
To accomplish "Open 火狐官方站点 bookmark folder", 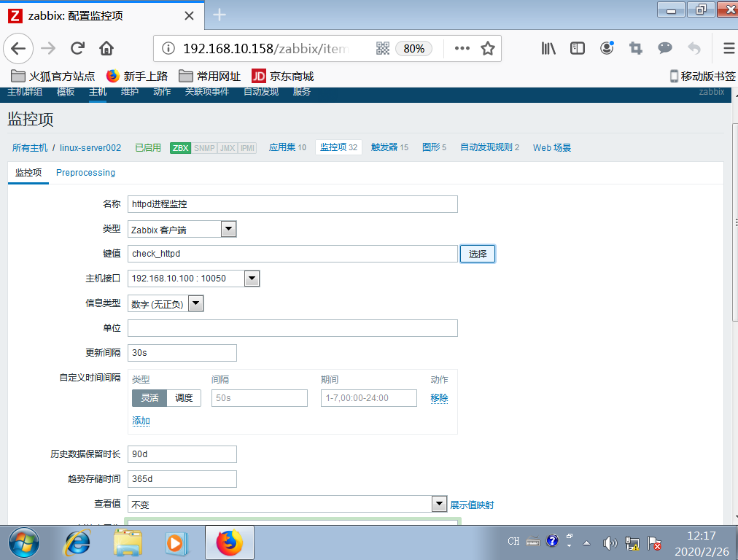I will (53, 77).
